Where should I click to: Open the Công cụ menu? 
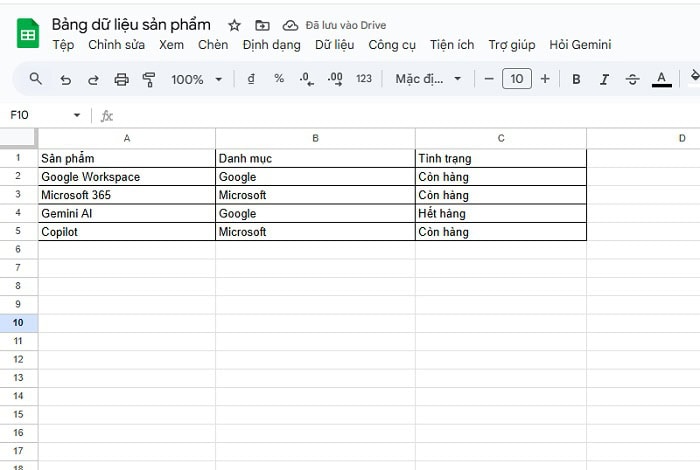click(392, 45)
